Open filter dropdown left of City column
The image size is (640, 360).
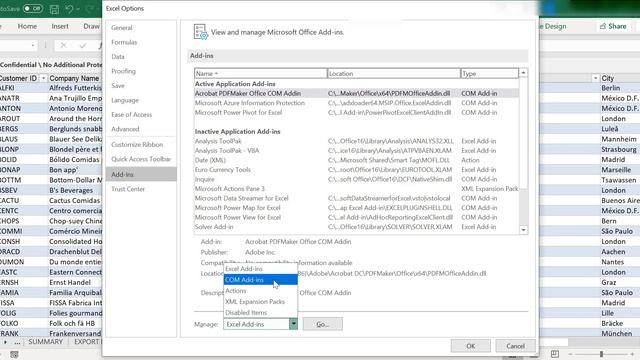tap(595, 78)
